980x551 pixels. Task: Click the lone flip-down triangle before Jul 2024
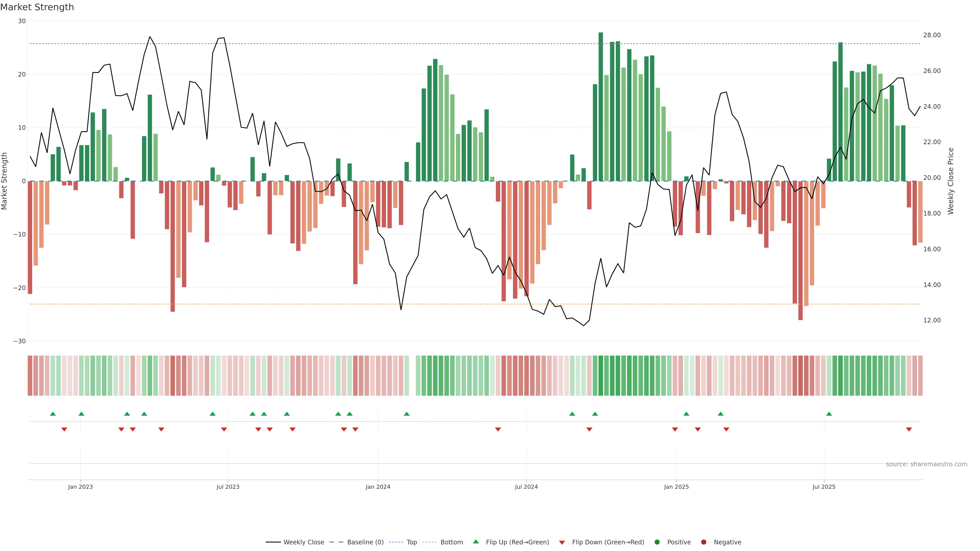[x=498, y=429]
